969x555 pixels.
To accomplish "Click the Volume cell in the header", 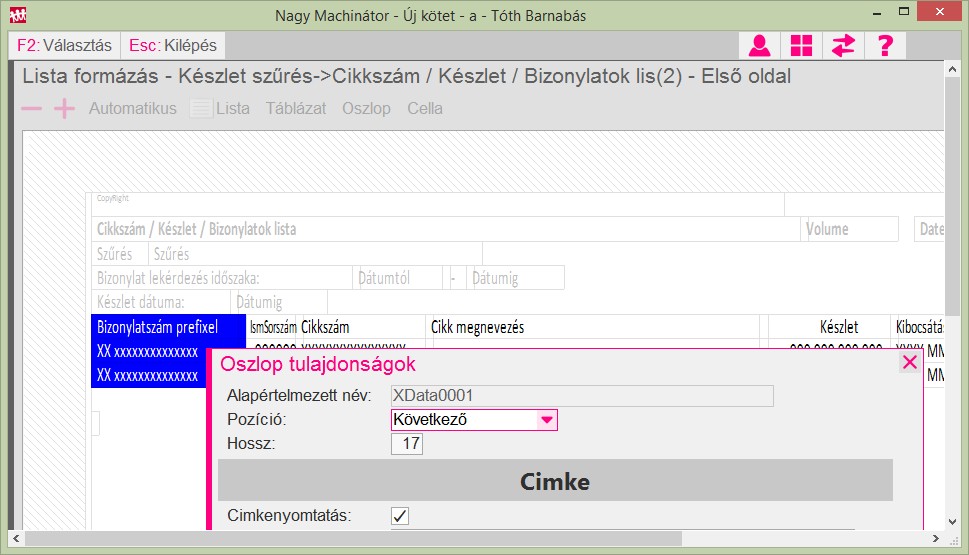I will (x=850, y=229).
